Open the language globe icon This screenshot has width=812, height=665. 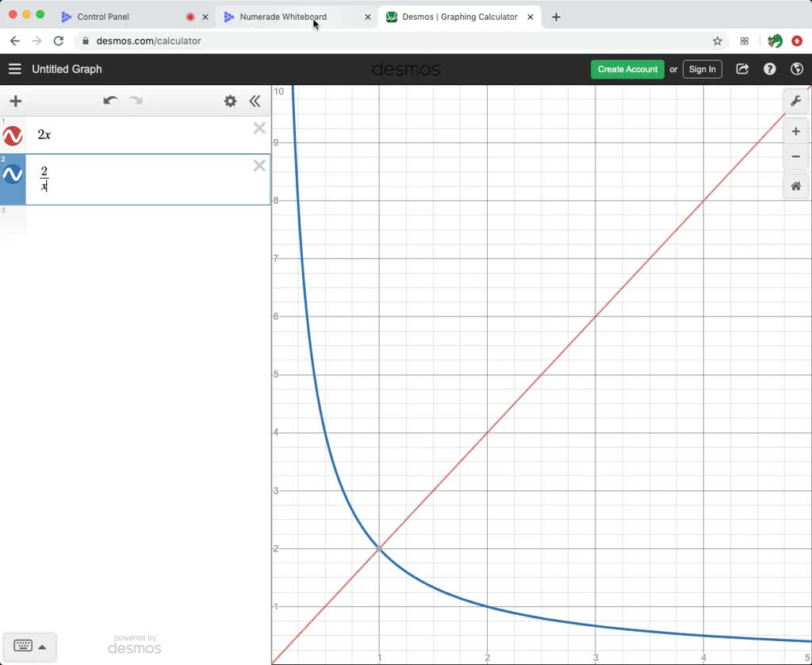pos(797,69)
